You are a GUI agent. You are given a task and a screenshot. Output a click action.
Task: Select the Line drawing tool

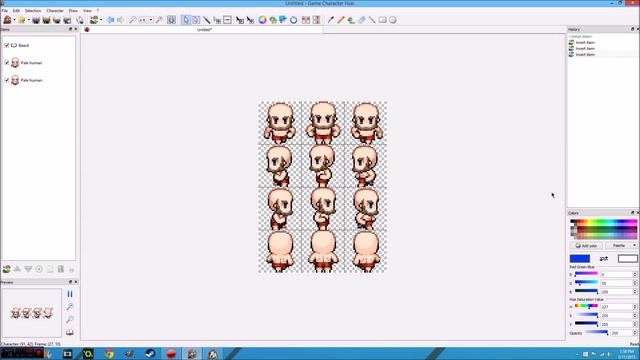tap(372, 20)
